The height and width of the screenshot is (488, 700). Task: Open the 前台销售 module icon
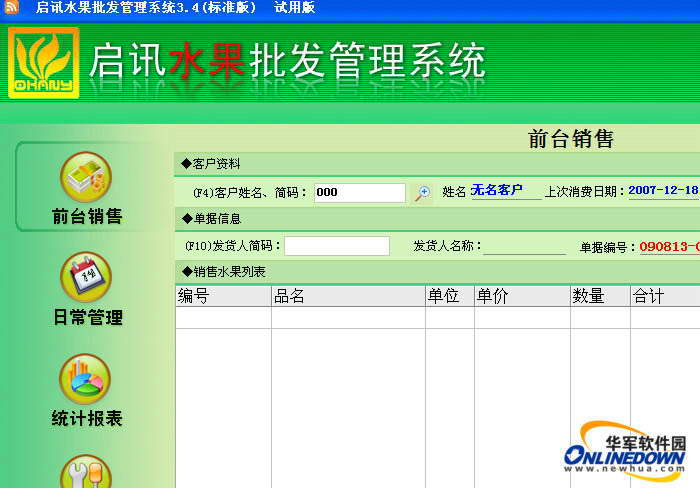86,177
